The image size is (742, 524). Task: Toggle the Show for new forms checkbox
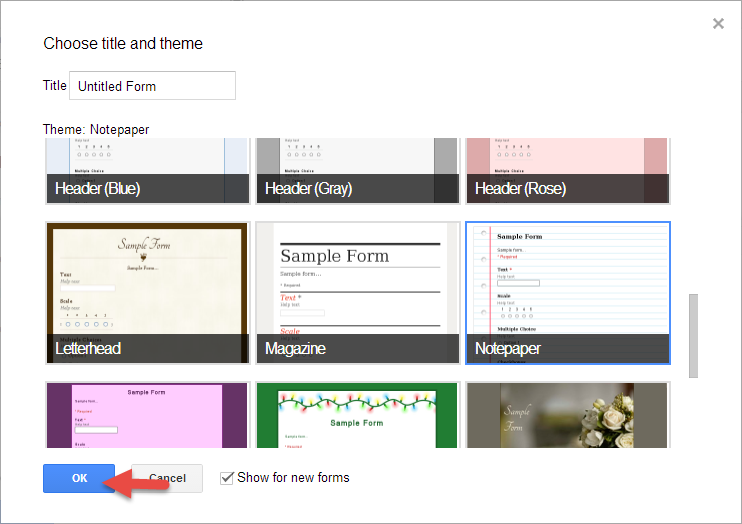click(227, 478)
